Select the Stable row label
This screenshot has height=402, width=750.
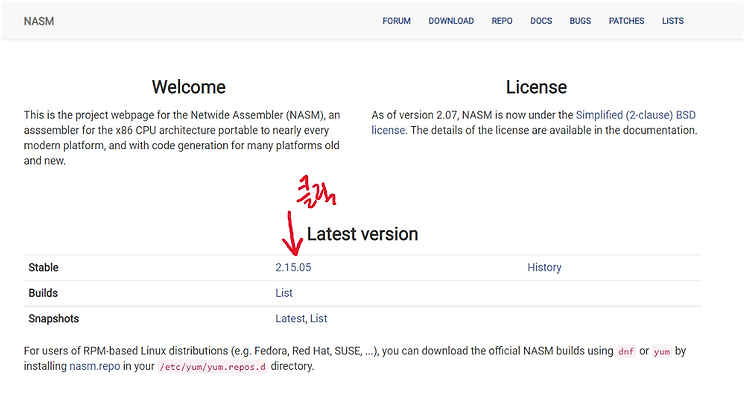pyautogui.click(x=43, y=268)
